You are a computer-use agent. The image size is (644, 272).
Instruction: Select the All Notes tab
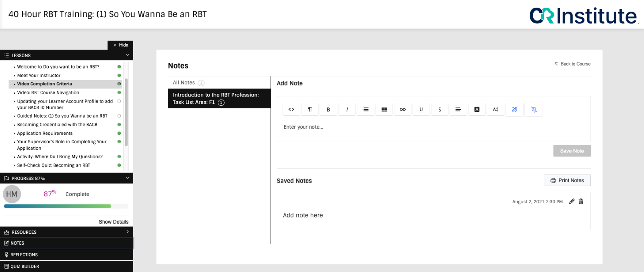click(x=219, y=82)
